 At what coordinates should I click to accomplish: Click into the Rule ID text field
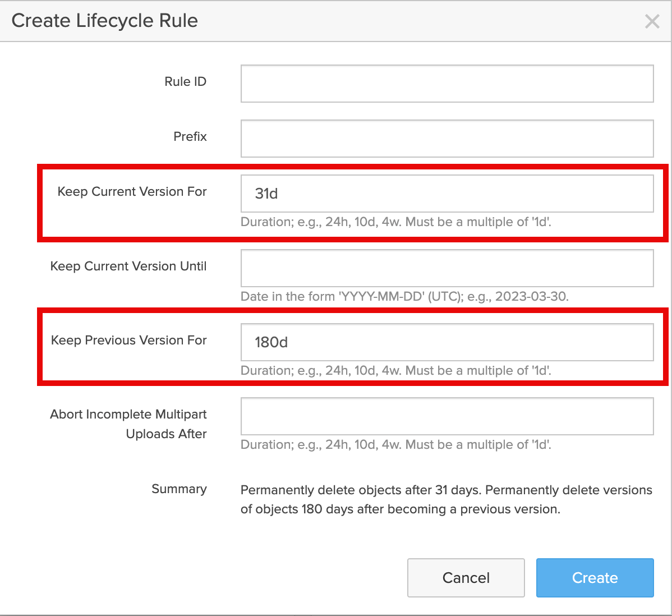coord(447,84)
